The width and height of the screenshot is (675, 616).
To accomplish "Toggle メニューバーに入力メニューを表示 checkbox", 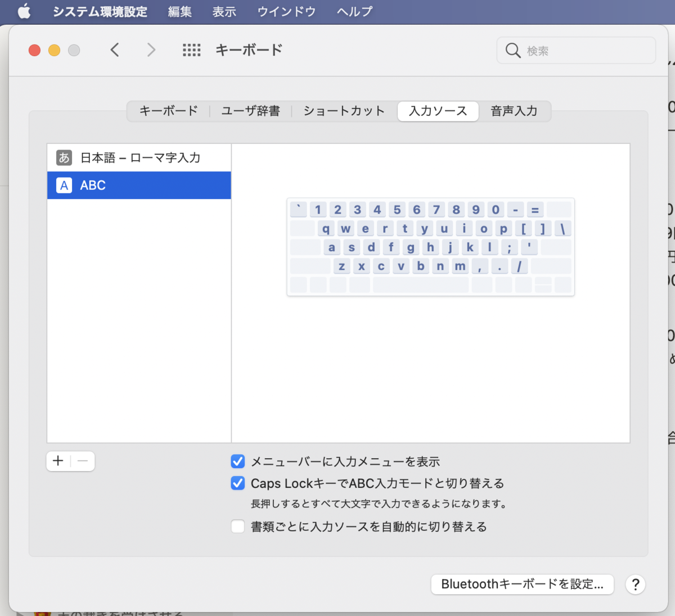I will pos(238,461).
